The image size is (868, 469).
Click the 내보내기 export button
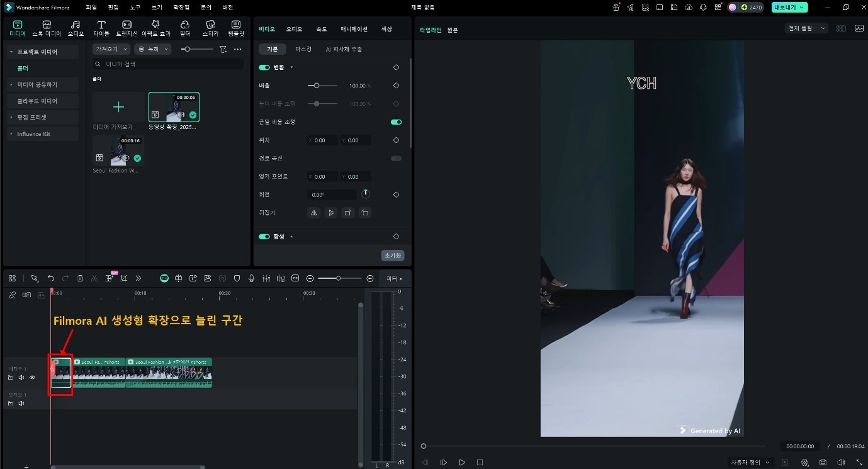789,8
